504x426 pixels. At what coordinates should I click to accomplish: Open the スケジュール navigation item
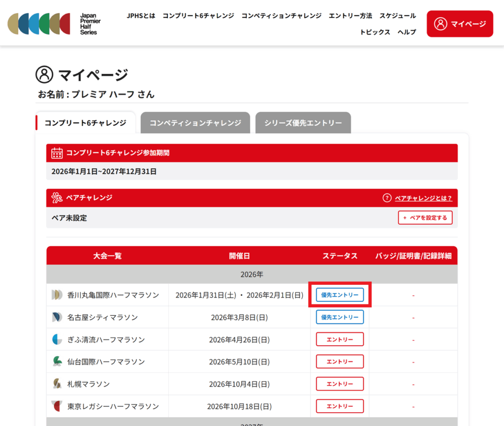[398, 16]
